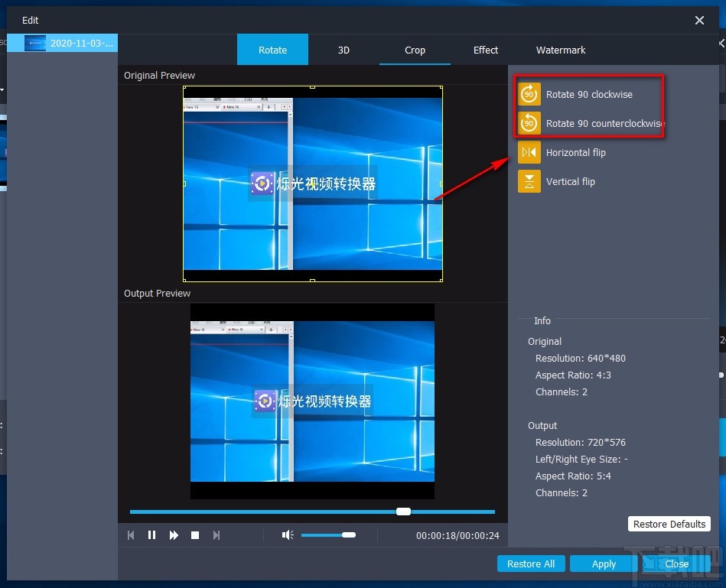Switch to the Effect tab
This screenshot has height=588, width=726.
tap(485, 50)
